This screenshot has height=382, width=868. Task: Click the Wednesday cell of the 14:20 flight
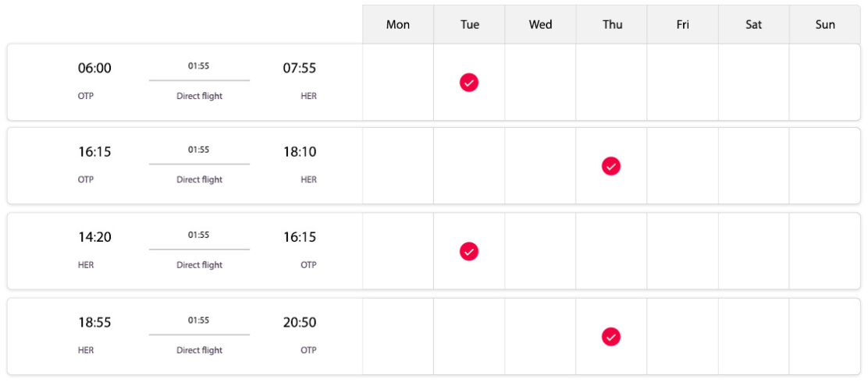tap(540, 252)
